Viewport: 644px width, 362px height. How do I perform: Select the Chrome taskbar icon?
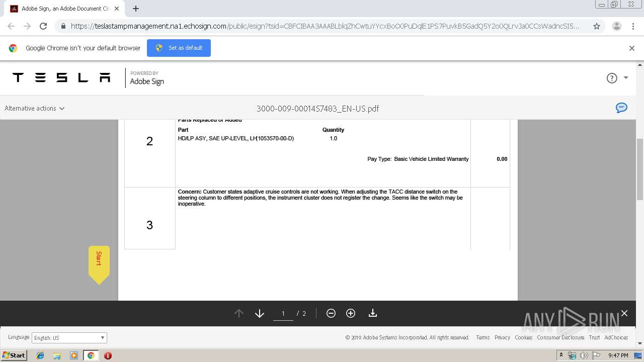91,355
